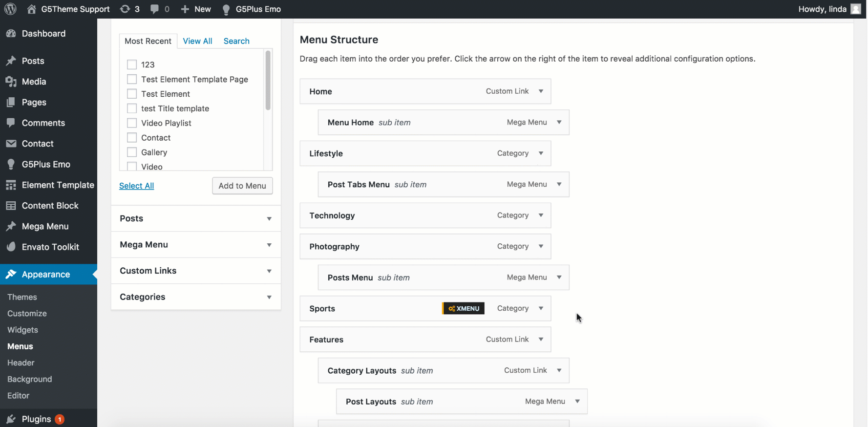Select the Contact page checkbox
This screenshot has height=427, width=868.
tap(132, 137)
